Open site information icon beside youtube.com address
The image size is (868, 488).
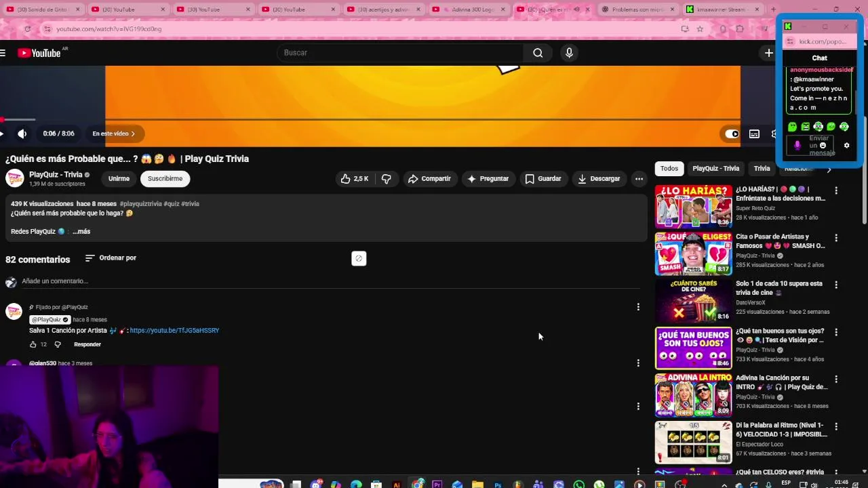47,29
